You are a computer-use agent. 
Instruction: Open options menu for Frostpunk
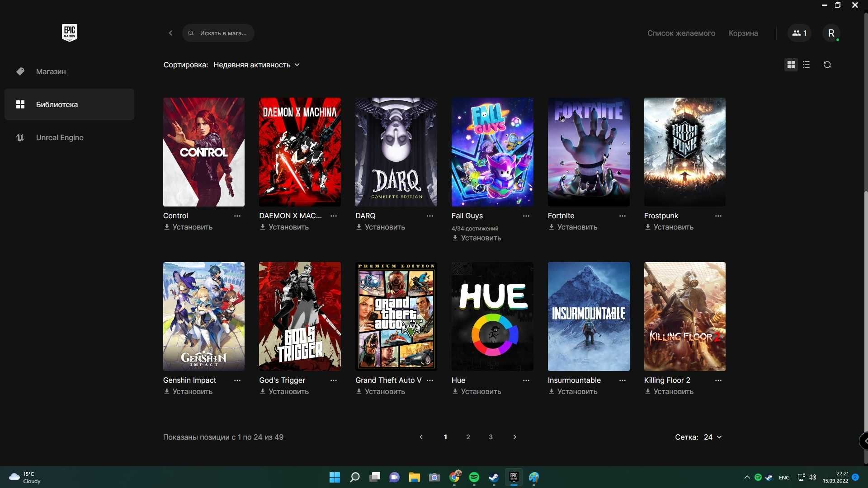click(x=718, y=216)
